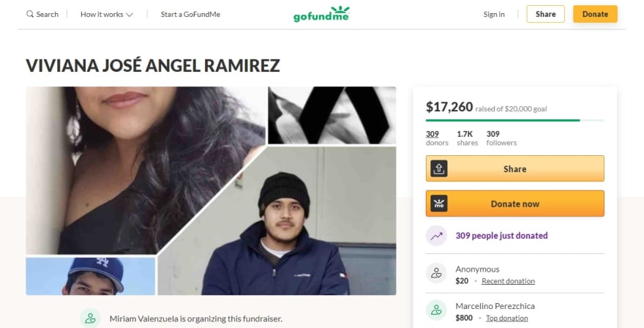Click the upload icon on Share button
Image resolution: width=644 pixels, height=328 pixels.
pos(438,168)
